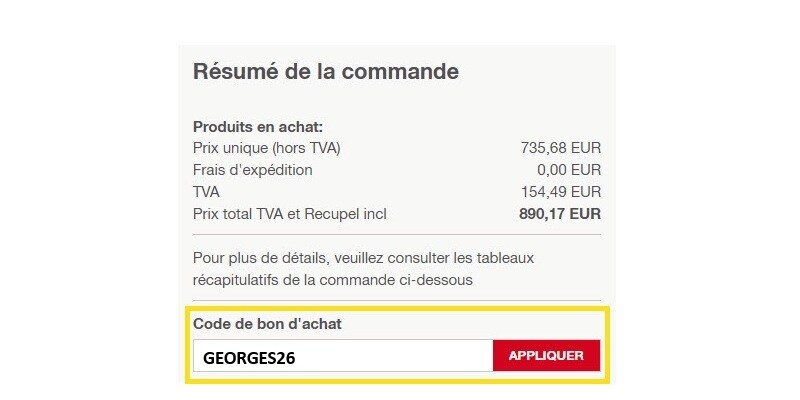Click the bold 890,17 EUR total

click(560, 214)
